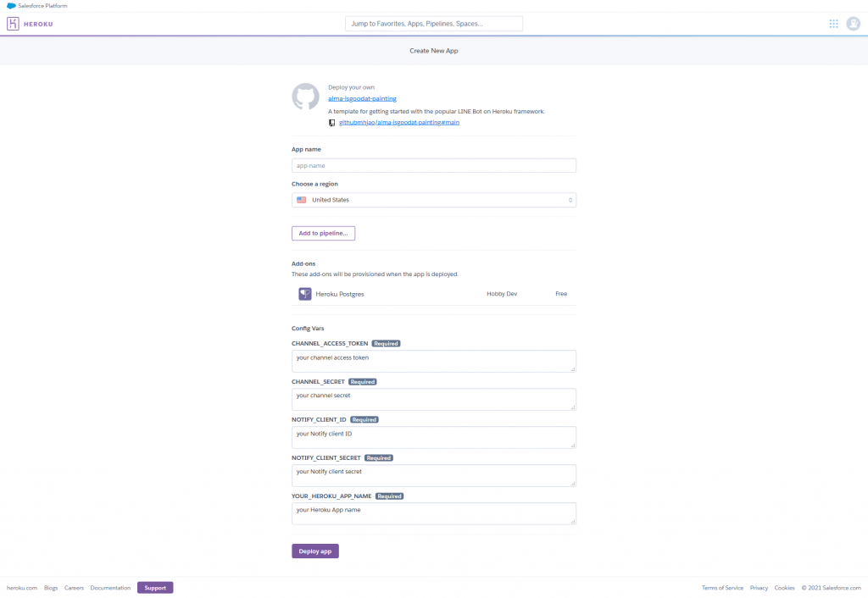Click the CHANNEL_ACCESS_TOKEN text area
Image resolution: width=868 pixels, height=598 pixels.
[433, 361]
